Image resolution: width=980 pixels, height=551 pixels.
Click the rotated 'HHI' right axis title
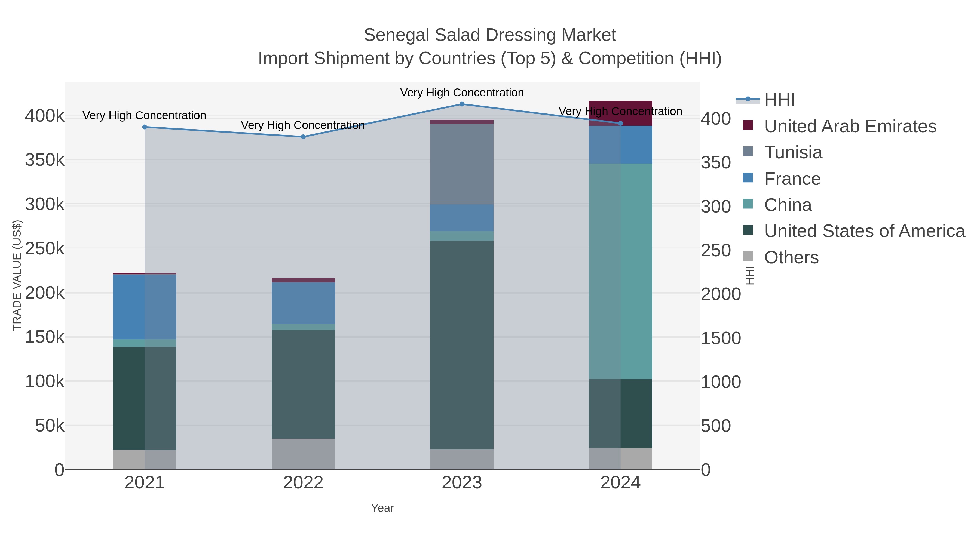click(749, 275)
